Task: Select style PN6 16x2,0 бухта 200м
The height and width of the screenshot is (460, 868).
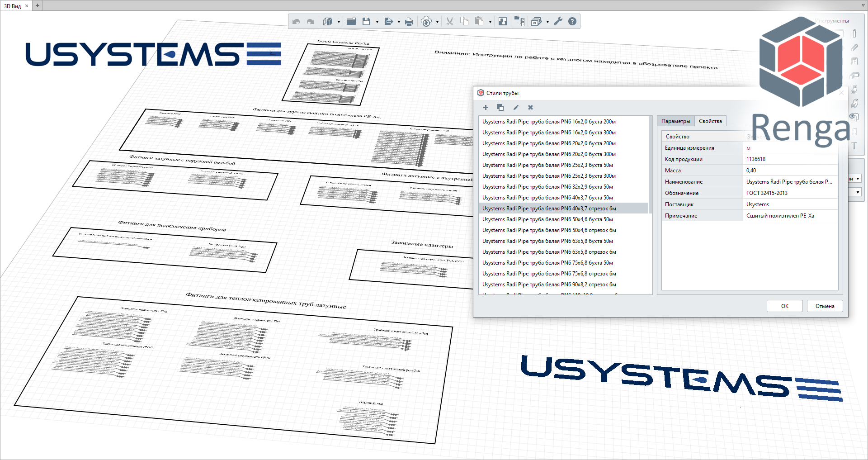Action: [x=563, y=122]
